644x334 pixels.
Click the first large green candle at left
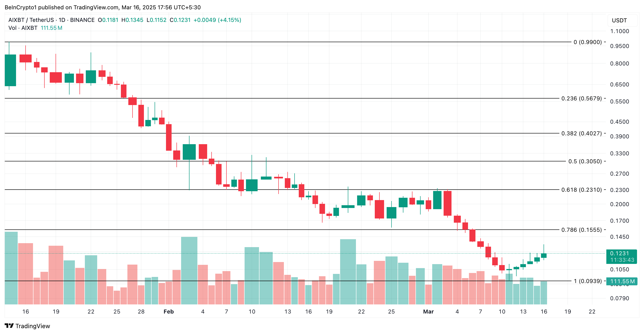click(x=10, y=70)
